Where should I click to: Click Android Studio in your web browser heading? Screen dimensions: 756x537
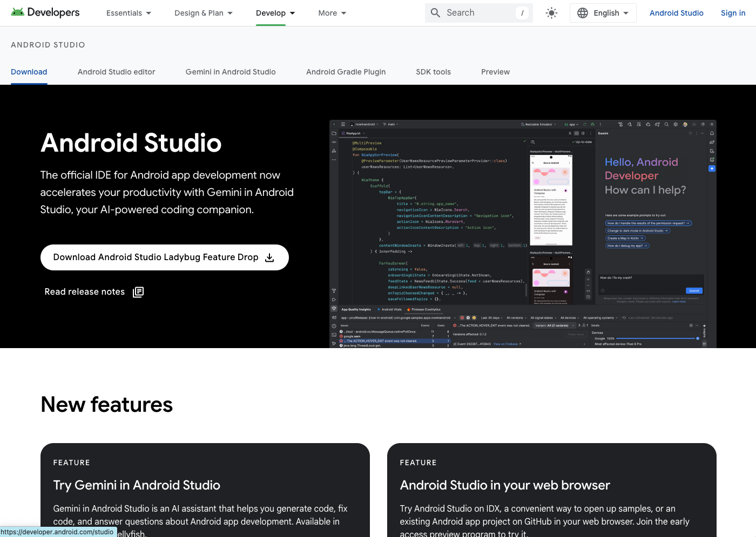(x=505, y=485)
